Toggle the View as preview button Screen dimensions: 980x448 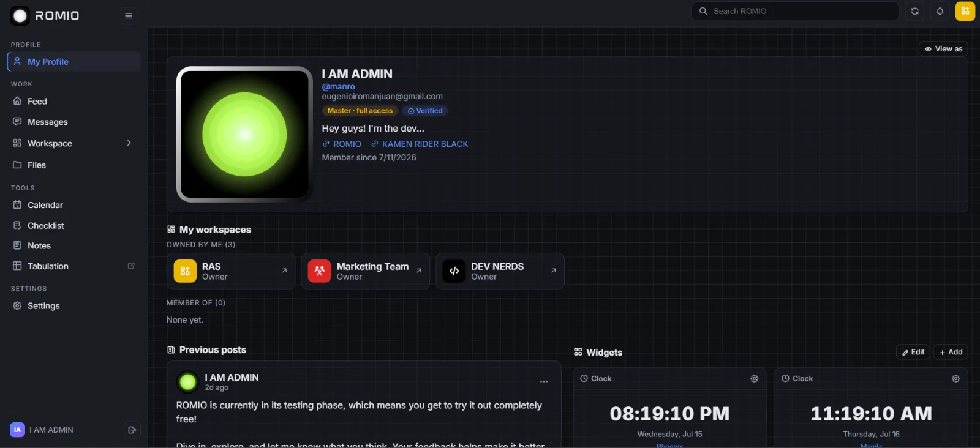click(943, 49)
